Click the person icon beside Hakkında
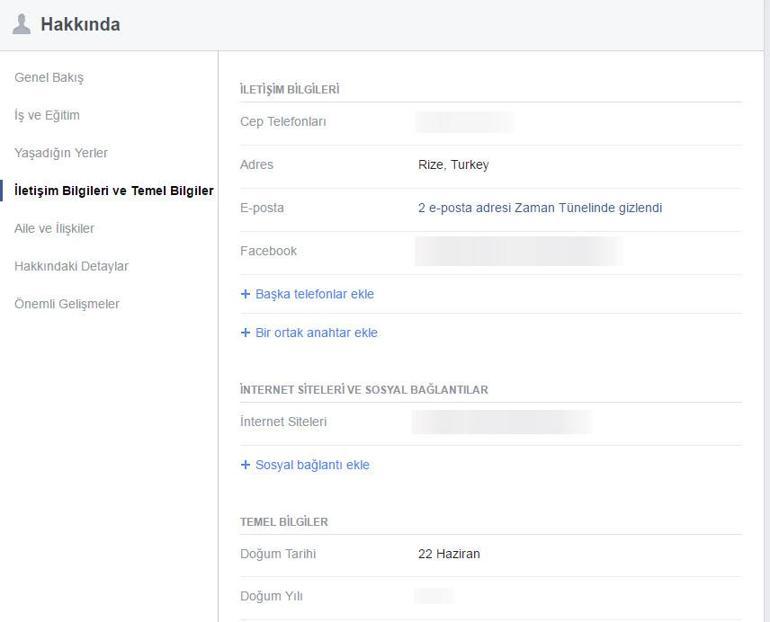The width and height of the screenshot is (770, 622). tap(21, 25)
